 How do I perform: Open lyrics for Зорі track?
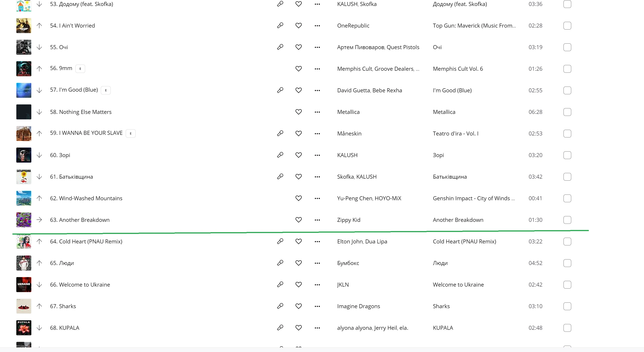tap(280, 155)
